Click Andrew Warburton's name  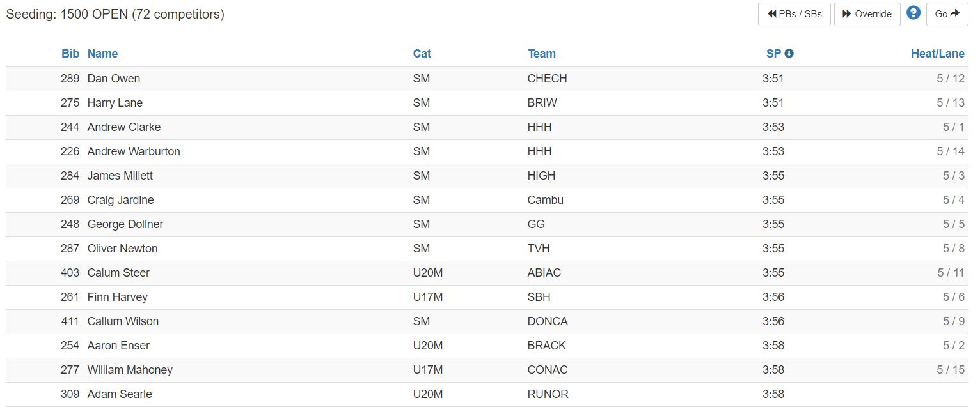click(x=134, y=151)
